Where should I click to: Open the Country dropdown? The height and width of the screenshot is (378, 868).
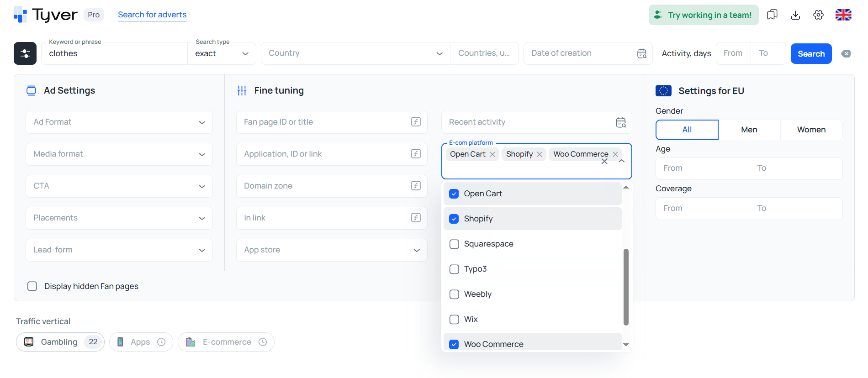tap(355, 53)
